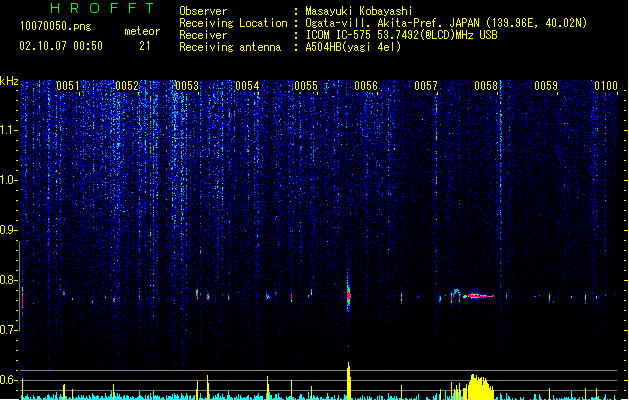629x400 pixels.
Task: Click the Observer label
Action: pyautogui.click(x=203, y=11)
